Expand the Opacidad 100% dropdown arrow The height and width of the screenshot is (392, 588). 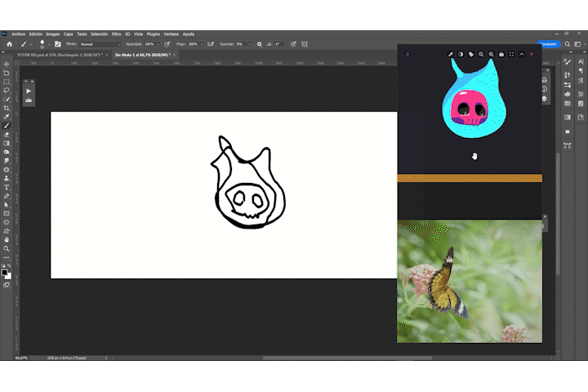point(158,44)
